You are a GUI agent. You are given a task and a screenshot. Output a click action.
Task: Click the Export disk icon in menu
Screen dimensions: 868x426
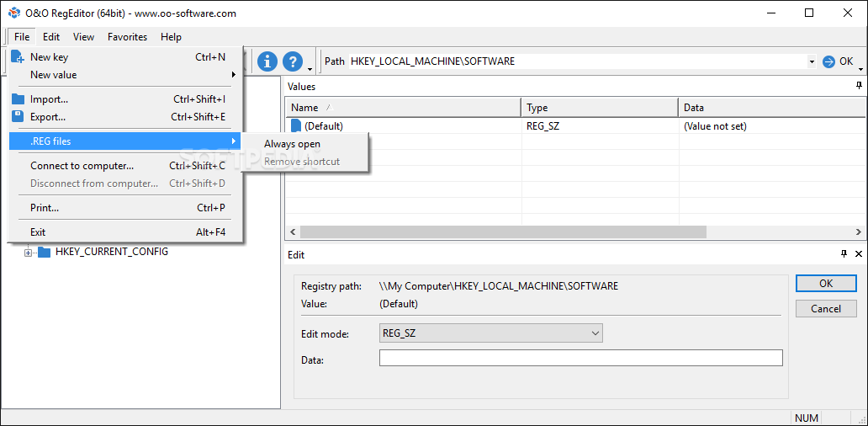click(x=19, y=116)
